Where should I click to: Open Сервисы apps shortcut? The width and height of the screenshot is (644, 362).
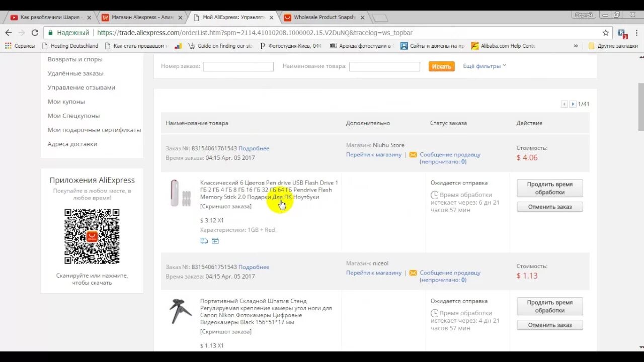coord(20,46)
